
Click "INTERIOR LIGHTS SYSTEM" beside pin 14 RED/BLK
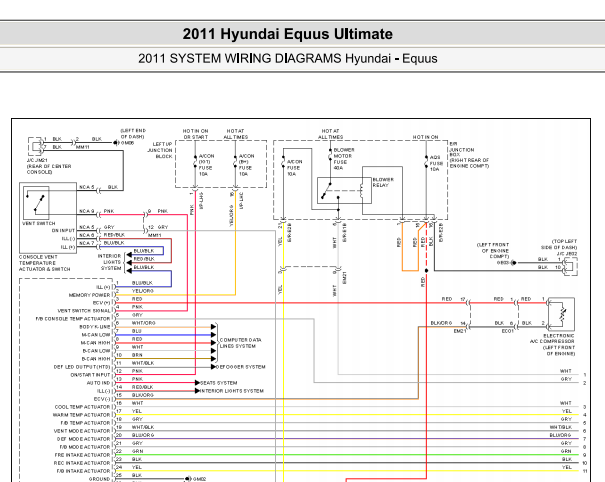(x=232, y=391)
